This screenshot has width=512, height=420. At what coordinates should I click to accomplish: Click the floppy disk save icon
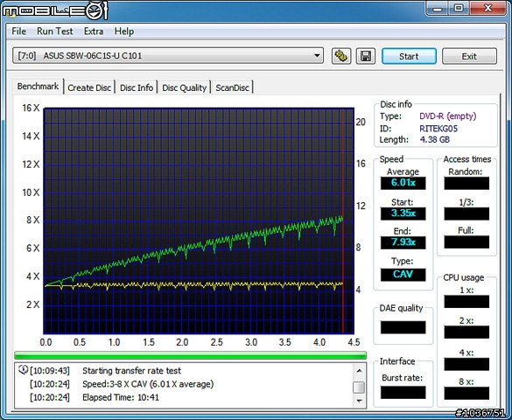365,56
